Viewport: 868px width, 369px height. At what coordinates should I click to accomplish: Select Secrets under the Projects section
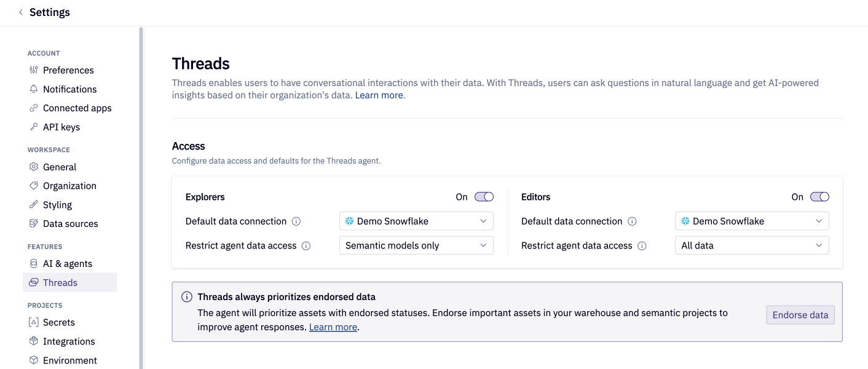(x=60, y=322)
